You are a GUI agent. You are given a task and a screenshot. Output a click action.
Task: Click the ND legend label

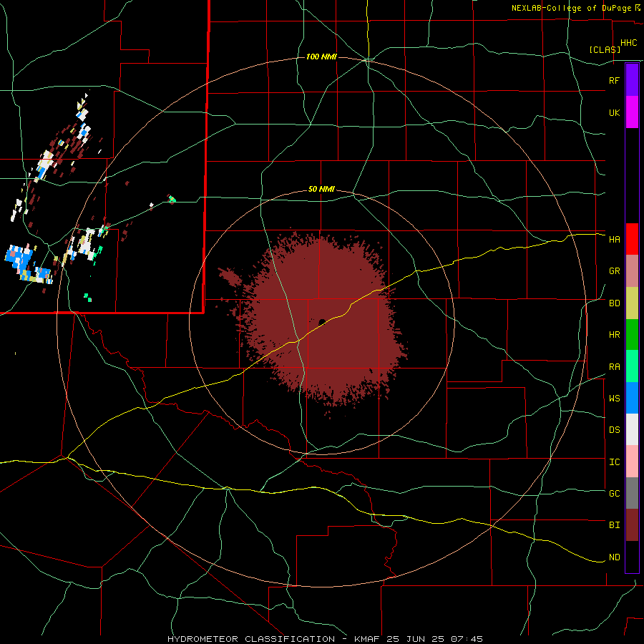coord(614,557)
